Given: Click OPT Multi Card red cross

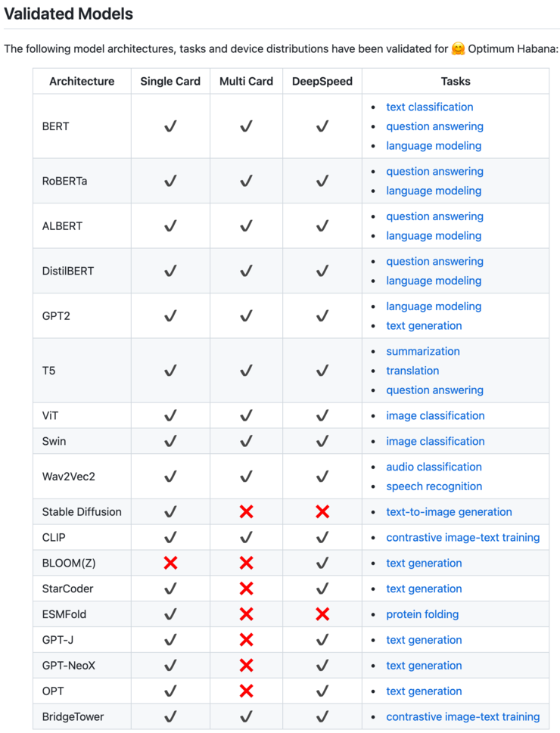Looking at the screenshot, I should pyautogui.click(x=246, y=691).
